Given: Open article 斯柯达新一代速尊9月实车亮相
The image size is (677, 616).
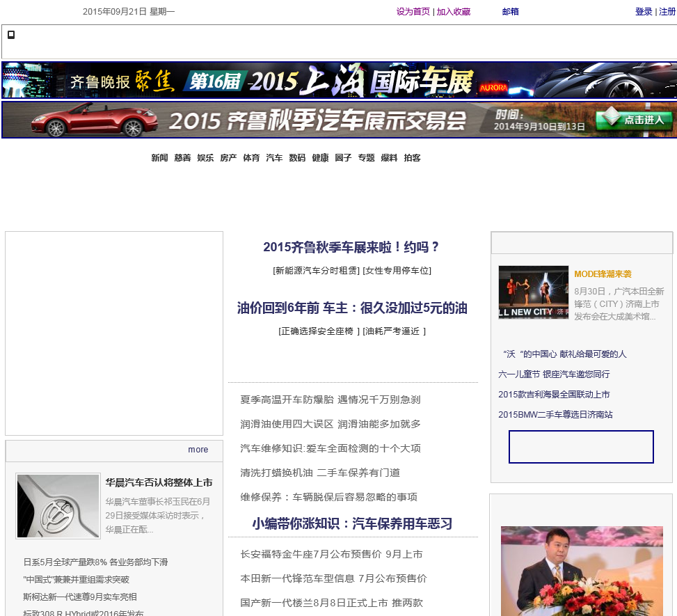Looking at the screenshot, I should coord(80,597).
